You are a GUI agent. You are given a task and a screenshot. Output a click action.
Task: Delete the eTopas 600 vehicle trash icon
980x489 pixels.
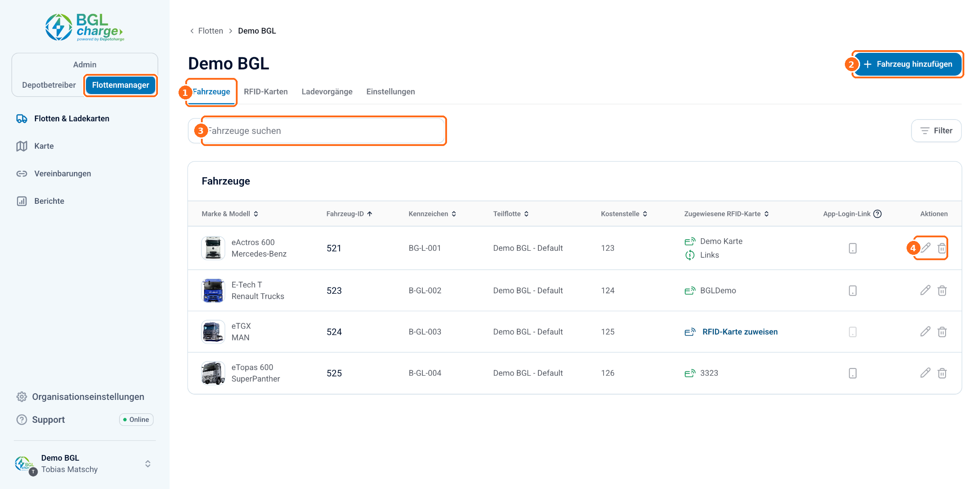942,373
